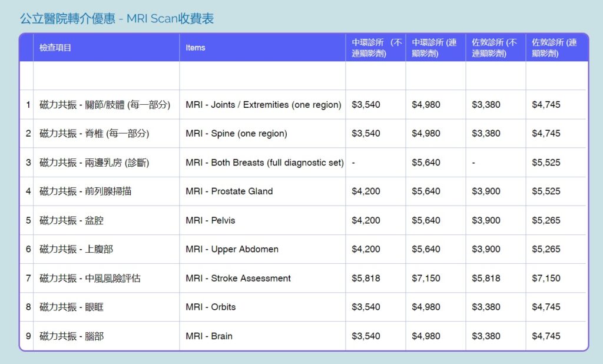Select the Items column header
Screen dimensions: 603x364
click(196, 48)
